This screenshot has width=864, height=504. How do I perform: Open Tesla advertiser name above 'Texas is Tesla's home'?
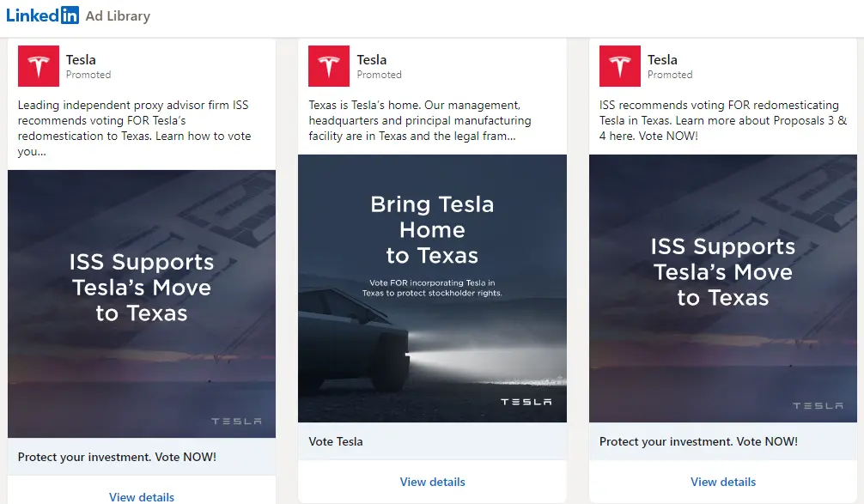[372, 60]
